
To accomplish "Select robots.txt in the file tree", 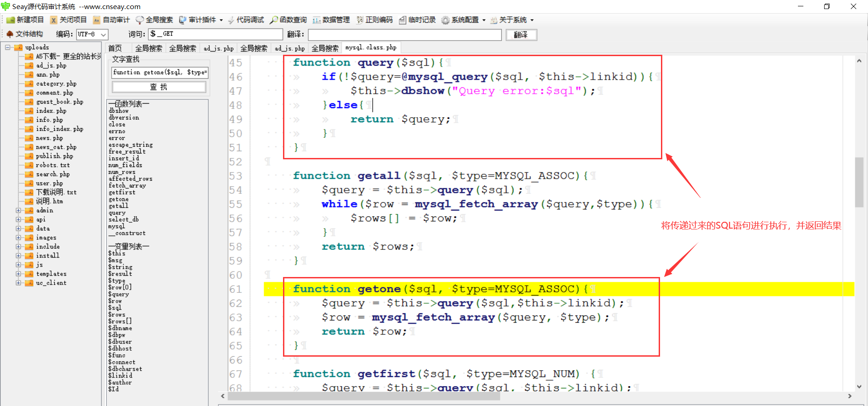I will (x=53, y=165).
